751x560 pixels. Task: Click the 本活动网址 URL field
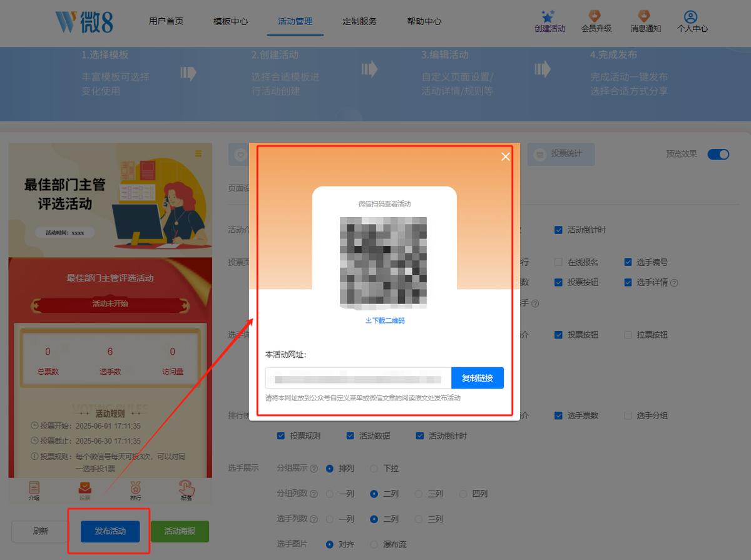[359, 378]
